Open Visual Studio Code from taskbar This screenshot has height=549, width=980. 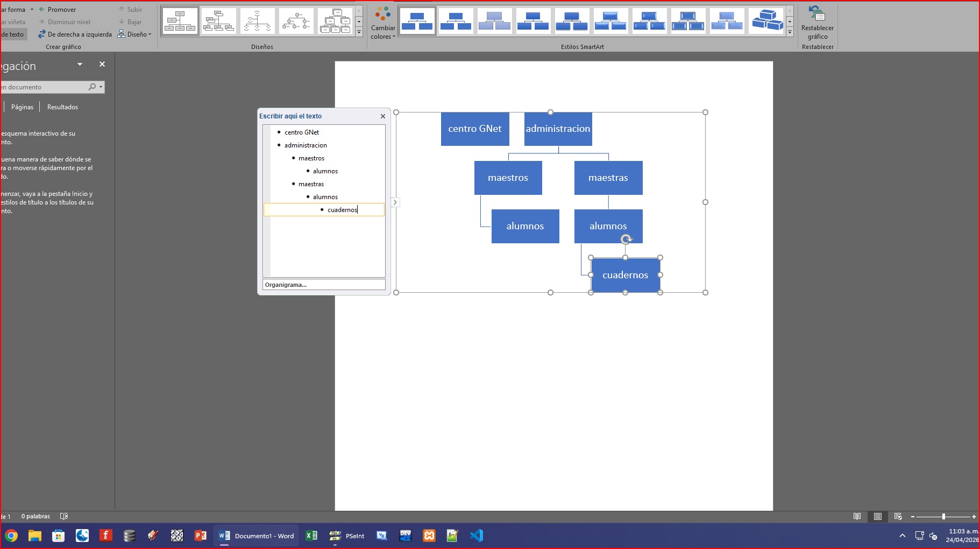click(x=477, y=536)
